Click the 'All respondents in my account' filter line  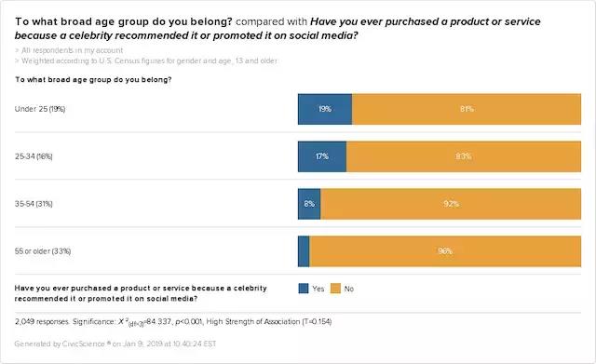pyautogui.click(x=69, y=50)
